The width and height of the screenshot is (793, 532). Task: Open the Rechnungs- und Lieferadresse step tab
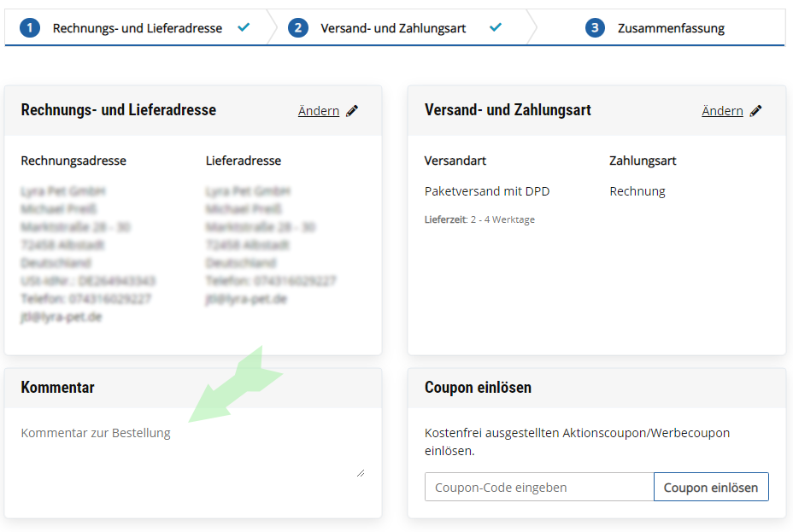[137, 28]
